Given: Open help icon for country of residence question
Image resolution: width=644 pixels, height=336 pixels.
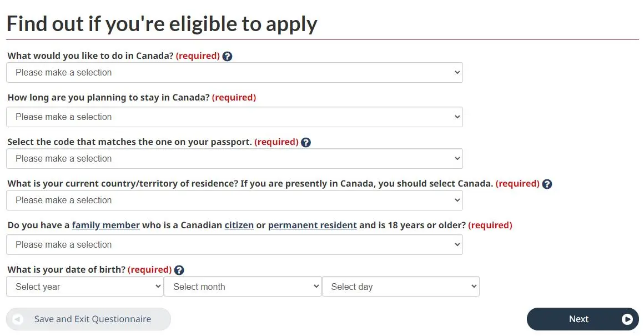Looking at the screenshot, I should pyautogui.click(x=547, y=184).
